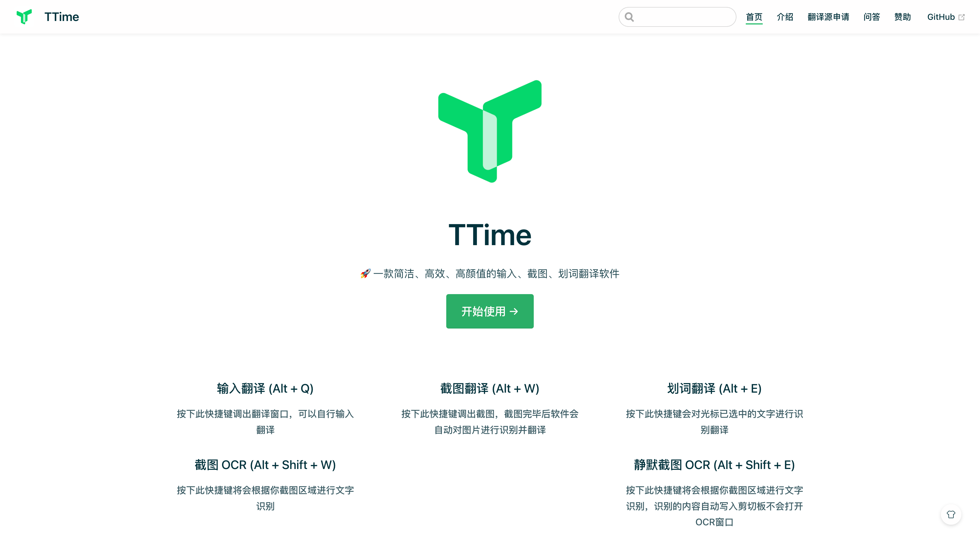Click the large TTime hero logo
Screen dimensions: 980x548
[x=490, y=131]
